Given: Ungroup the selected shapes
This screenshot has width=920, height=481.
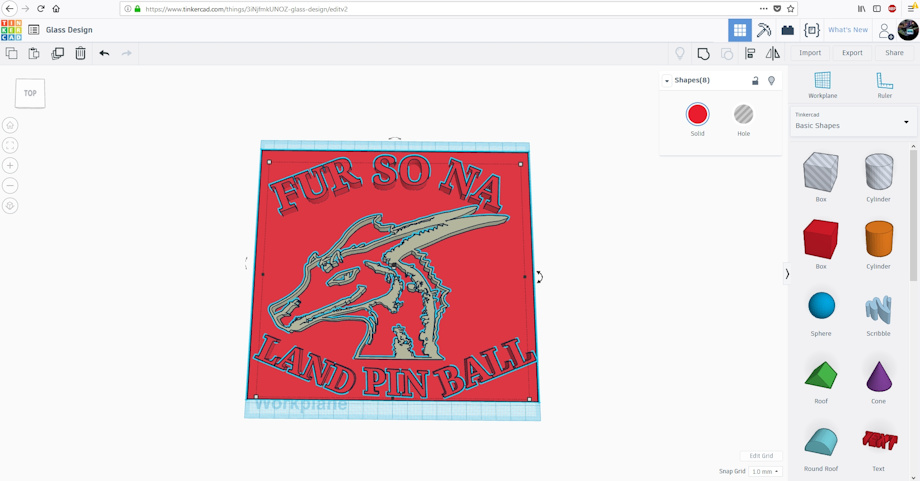Looking at the screenshot, I should [x=727, y=54].
